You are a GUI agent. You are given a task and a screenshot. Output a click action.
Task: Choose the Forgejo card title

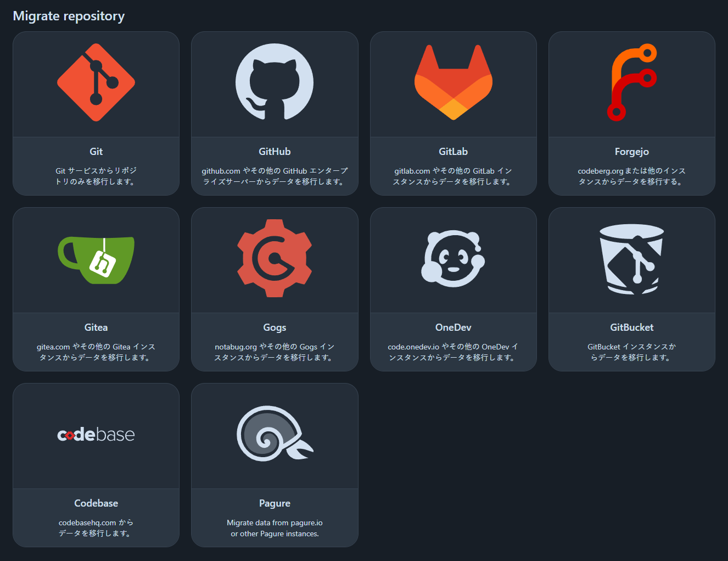point(632,152)
